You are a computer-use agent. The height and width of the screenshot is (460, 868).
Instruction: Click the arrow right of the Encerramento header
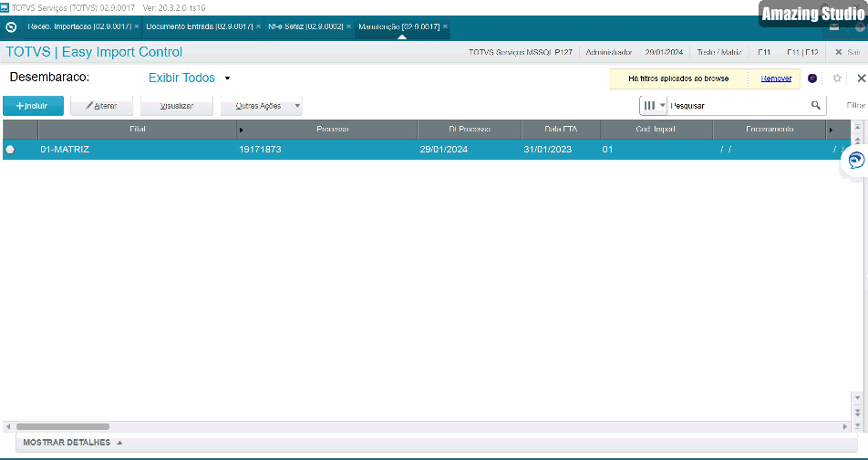(x=831, y=130)
